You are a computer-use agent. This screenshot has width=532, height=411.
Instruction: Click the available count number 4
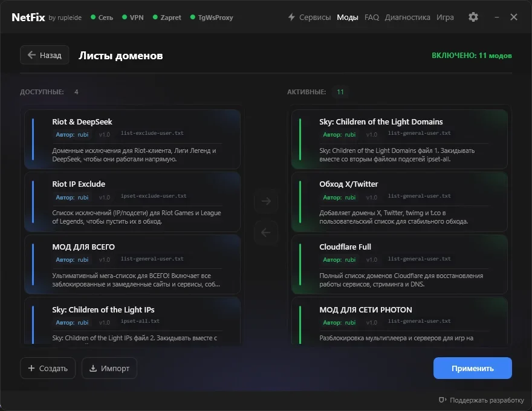tap(76, 92)
